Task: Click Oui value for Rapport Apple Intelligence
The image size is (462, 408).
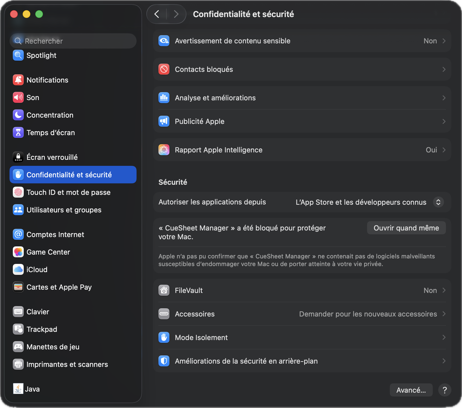Action: click(431, 150)
